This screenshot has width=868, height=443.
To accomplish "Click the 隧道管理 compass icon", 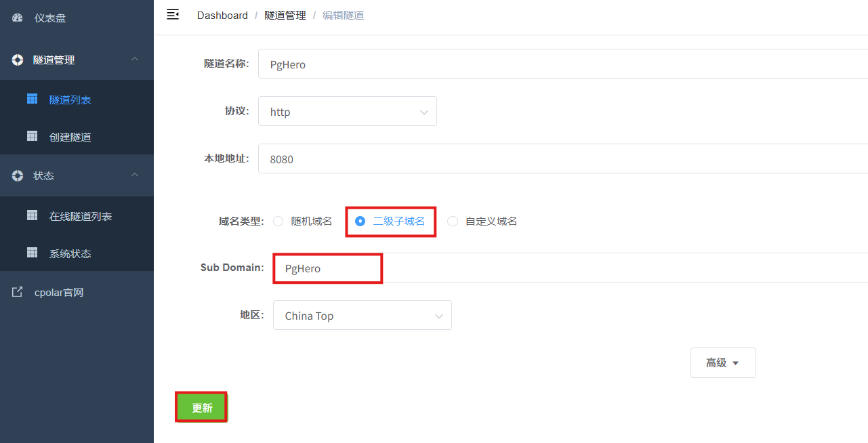I will tap(18, 60).
